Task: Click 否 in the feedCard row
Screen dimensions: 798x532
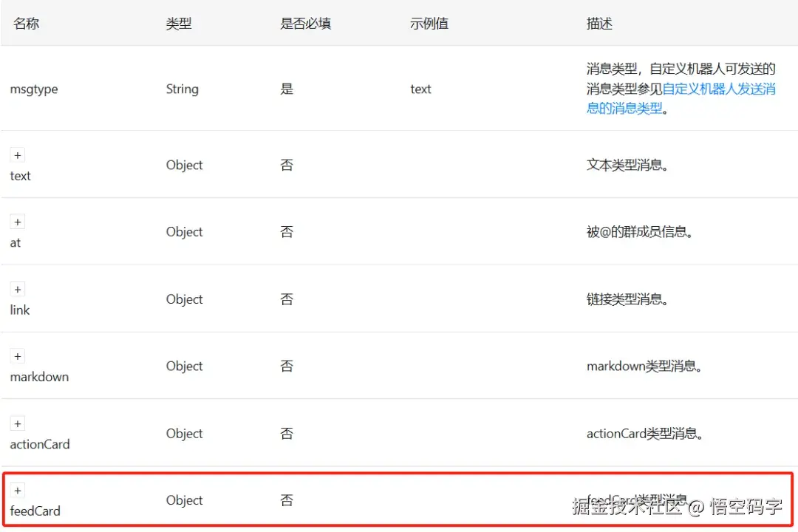Action: click(x=287, y=500)
